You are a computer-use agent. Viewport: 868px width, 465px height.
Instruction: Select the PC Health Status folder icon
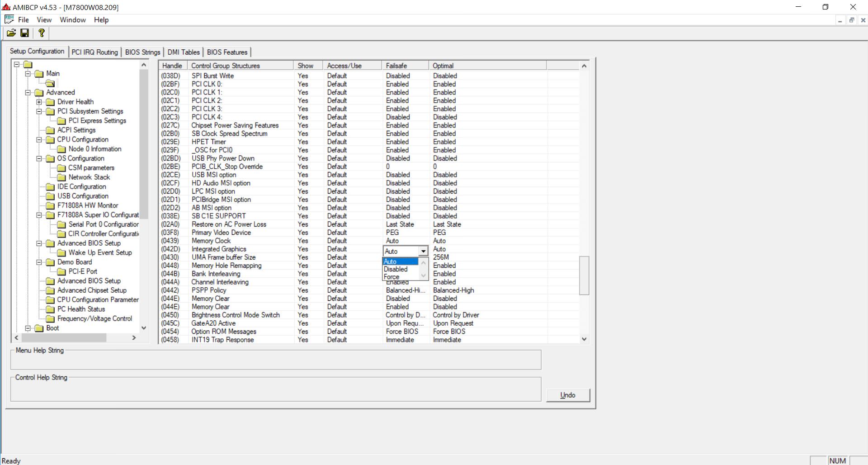tap(51, 309)
